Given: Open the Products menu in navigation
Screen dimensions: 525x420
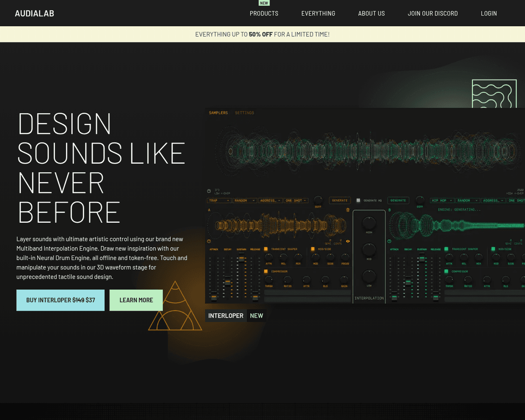Looking at the screenshot, I should coord(264,14).
